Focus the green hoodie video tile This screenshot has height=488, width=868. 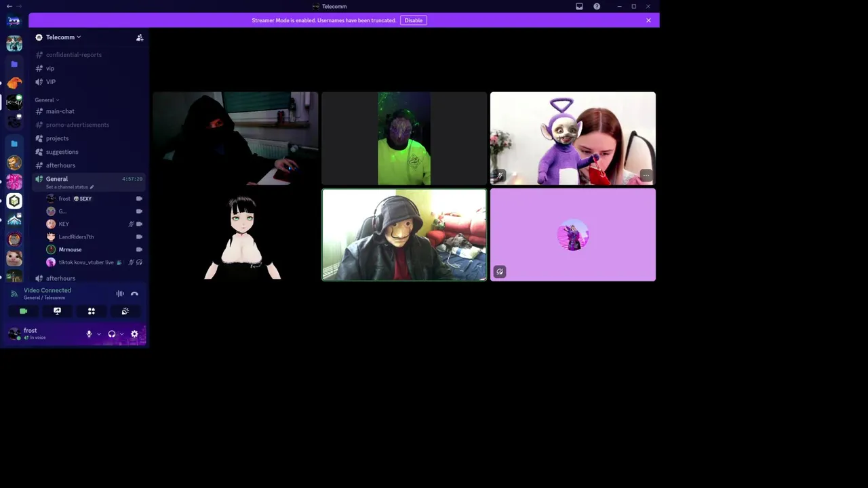click(x=404, y=138)
